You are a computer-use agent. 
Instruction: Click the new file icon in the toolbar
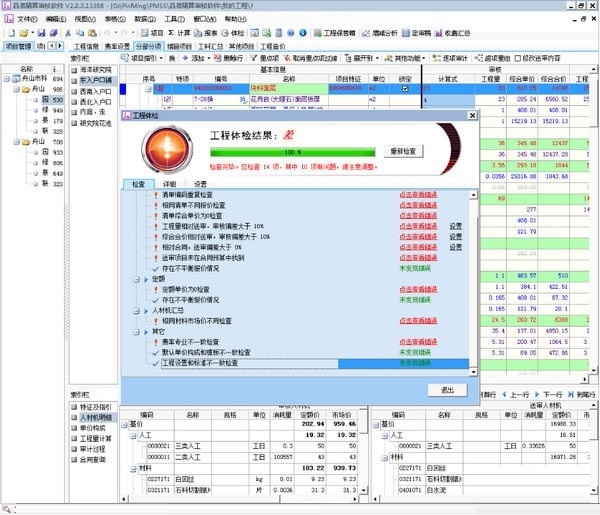[x=11, y=33]
